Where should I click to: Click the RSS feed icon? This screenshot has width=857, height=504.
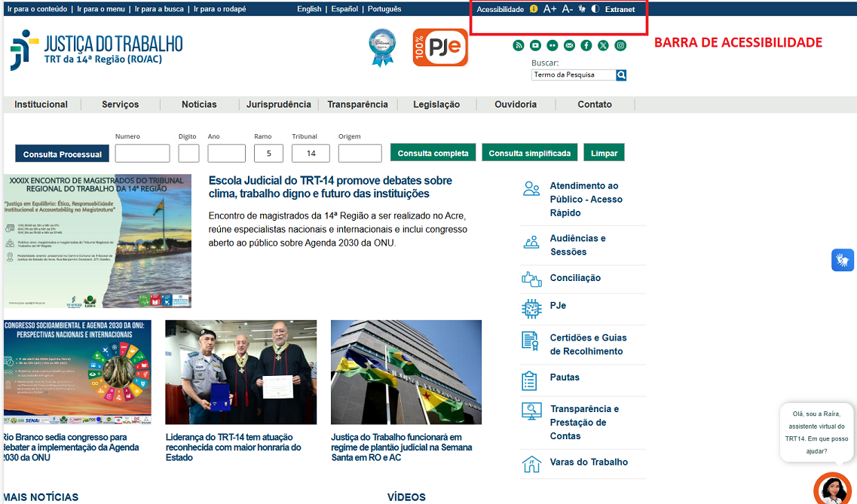point(519,45)
